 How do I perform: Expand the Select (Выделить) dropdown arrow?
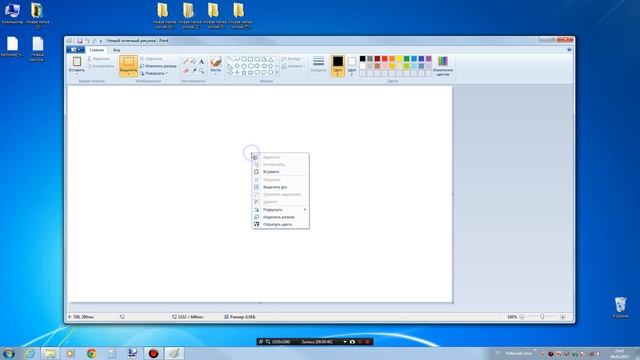(128, 74)
